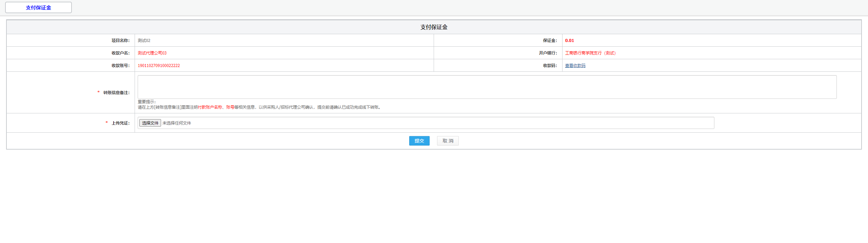The height and width of the screenshot is (243, 868).
Task: Cancel the form with 取消 button
Action: click(x=448, y=141)
